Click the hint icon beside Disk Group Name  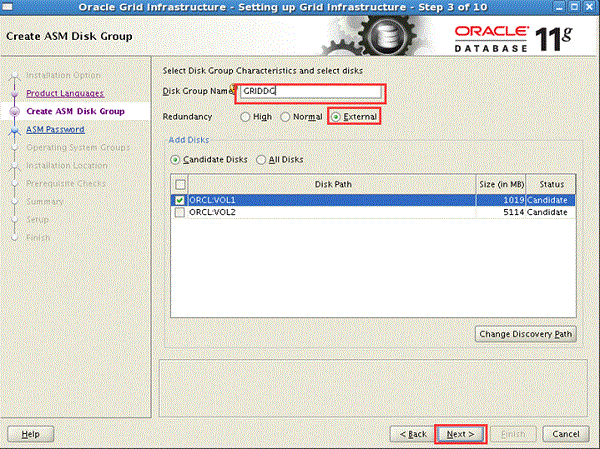pyautogui.click(x=233, y=88)
